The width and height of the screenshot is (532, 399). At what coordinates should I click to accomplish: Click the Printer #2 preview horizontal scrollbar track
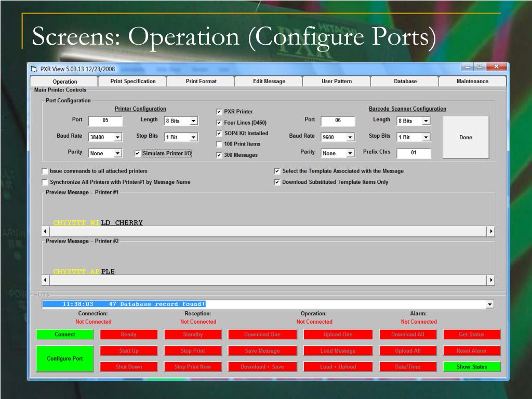click(268, 280)
